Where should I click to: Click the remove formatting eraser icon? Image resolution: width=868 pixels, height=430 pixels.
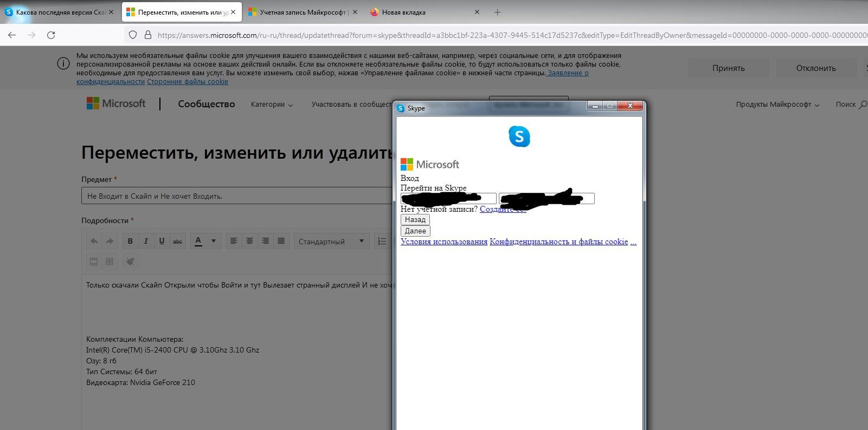click(130, 262)
